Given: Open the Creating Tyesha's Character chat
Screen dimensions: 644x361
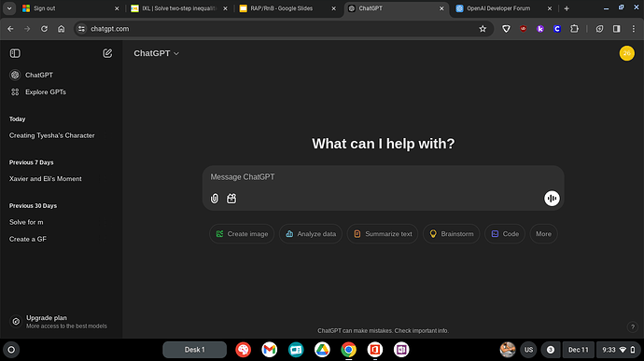Looking at the screenshot, I should (51, 135).
